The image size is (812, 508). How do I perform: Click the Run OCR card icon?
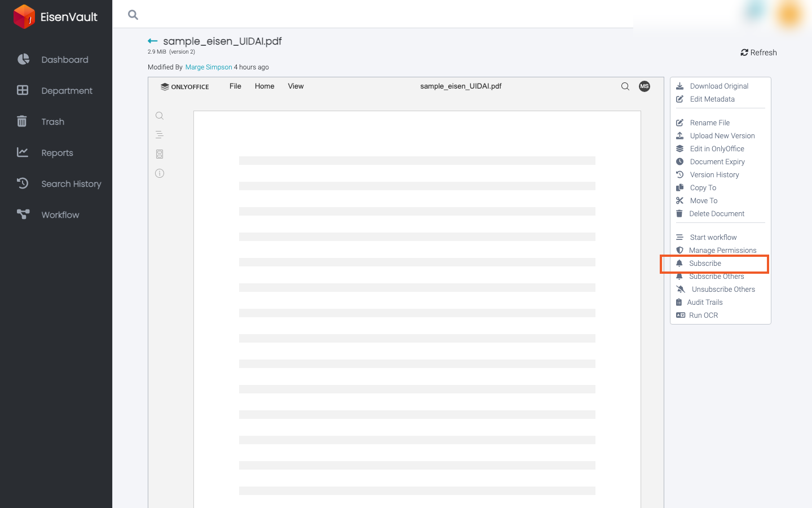681,315
